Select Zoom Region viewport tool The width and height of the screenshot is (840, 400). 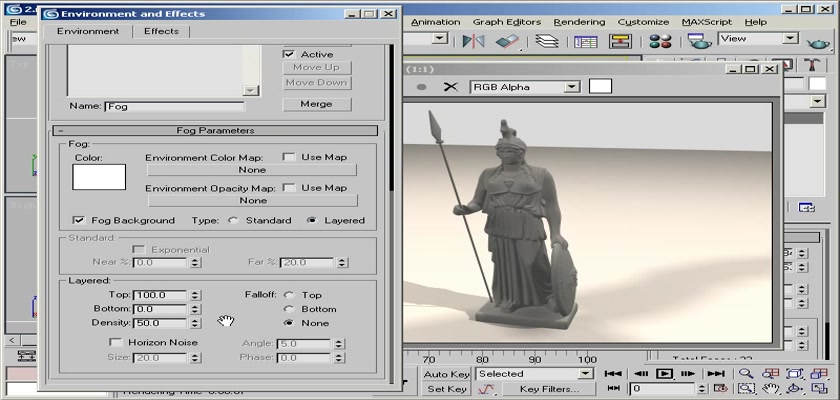[746, 388]
